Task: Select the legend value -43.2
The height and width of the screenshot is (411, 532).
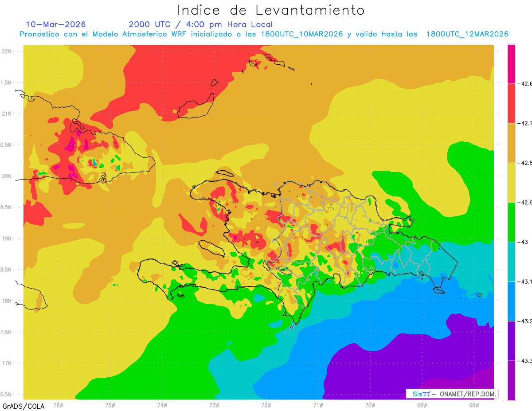Action: 524,321
